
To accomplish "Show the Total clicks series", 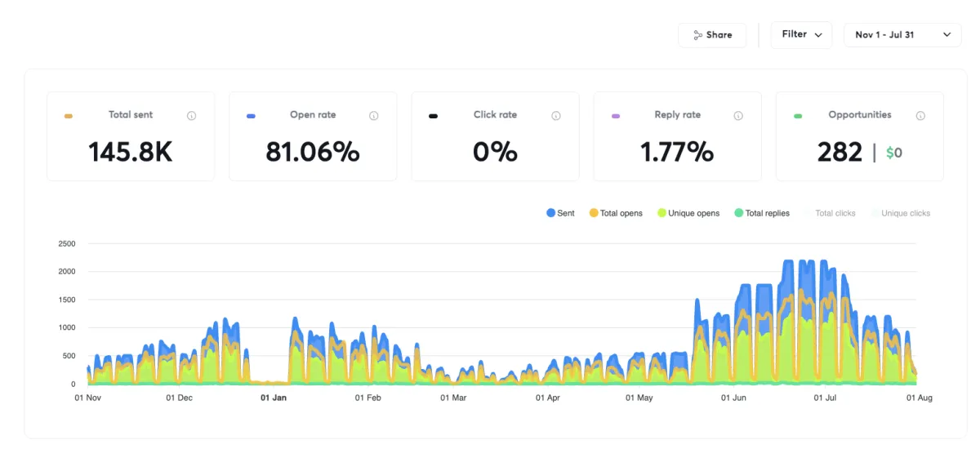I will pos(830,213).
